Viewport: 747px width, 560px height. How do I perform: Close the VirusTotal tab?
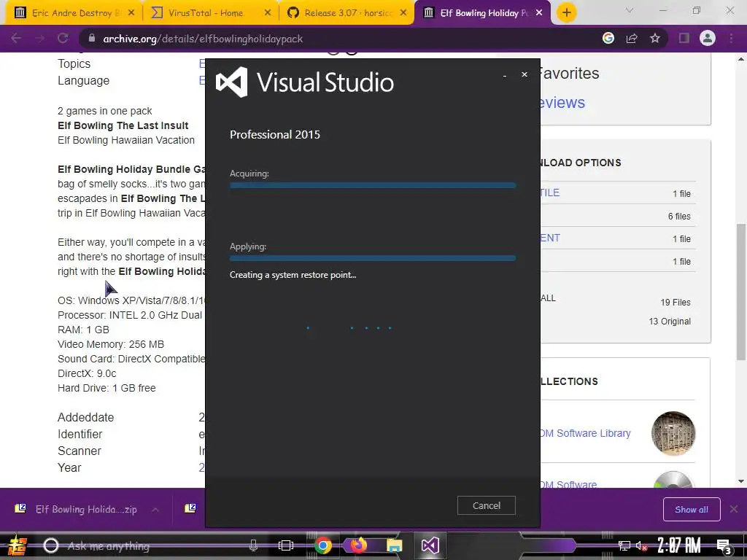(x=268, y=13)
